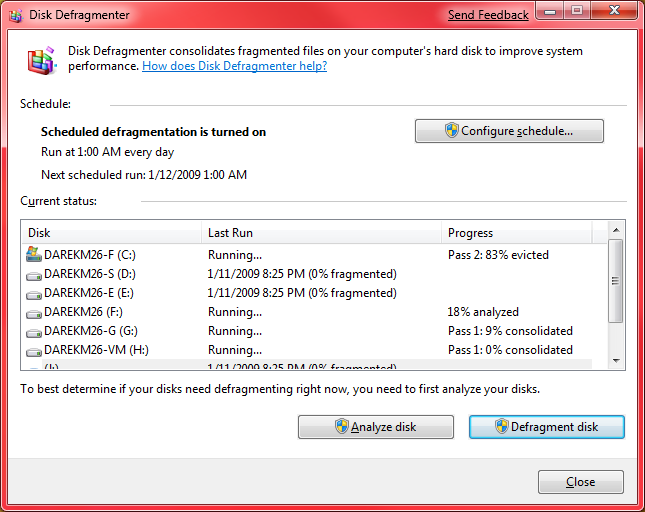Click Last Run date for drive E:
The image size is (645, 512).
point(302,293)
